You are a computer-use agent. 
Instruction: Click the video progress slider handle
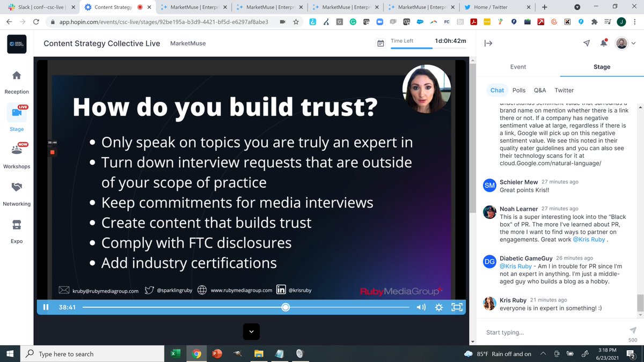[286, 307]
